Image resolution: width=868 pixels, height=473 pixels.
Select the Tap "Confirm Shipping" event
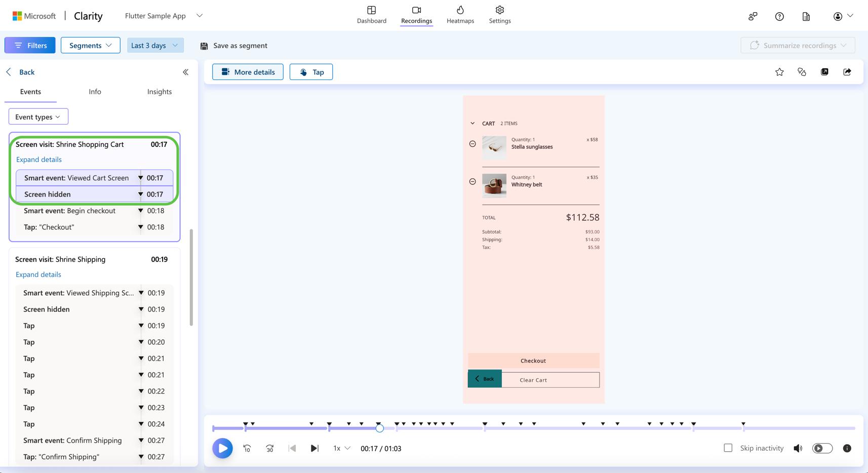point(94,456)
